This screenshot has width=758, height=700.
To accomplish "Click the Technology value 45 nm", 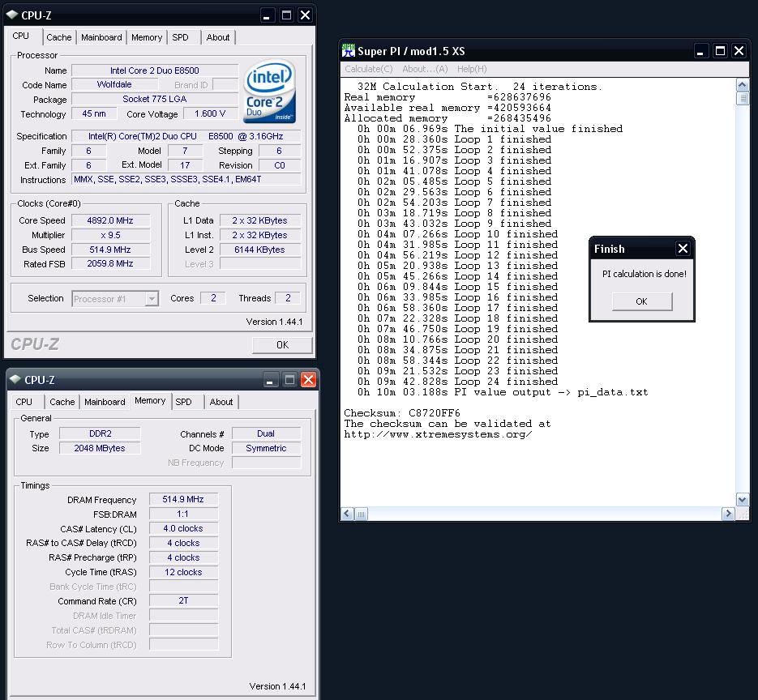I will pos(94,113).
